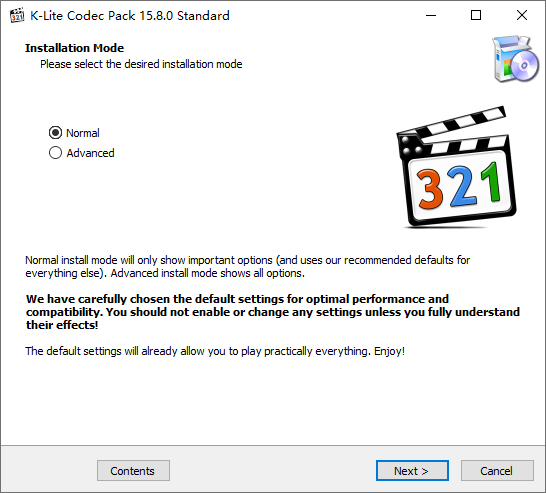Close the K-Lite Codec Pack installer window
This screenshot has width=546, height=493.
point(522,15)
